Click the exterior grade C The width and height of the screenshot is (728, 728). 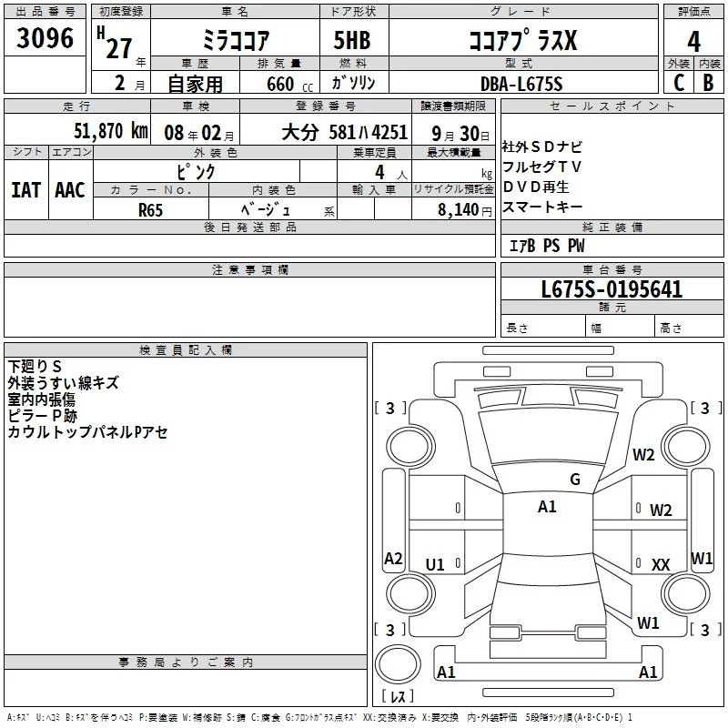[679, 83]
